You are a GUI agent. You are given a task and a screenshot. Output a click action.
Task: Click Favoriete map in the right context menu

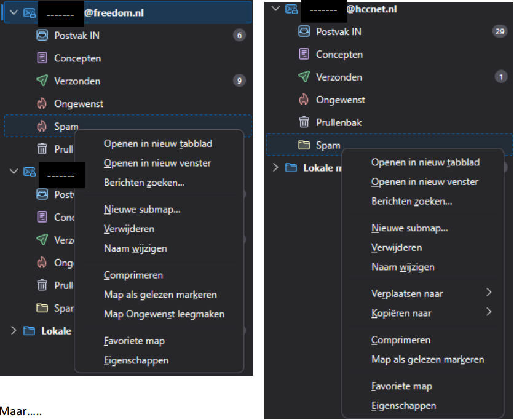tap(401, 386)
